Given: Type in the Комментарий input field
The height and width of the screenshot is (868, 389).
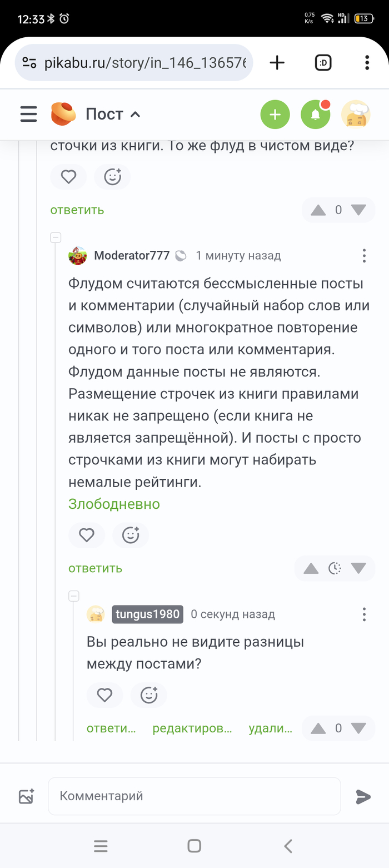Looking at the screenshot, I should (x=194, y=796).
